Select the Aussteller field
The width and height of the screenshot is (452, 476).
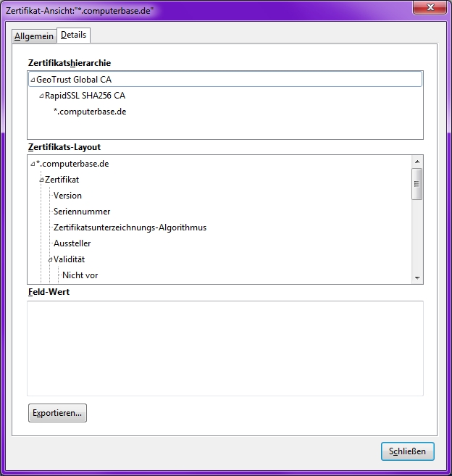click(72, 243)
